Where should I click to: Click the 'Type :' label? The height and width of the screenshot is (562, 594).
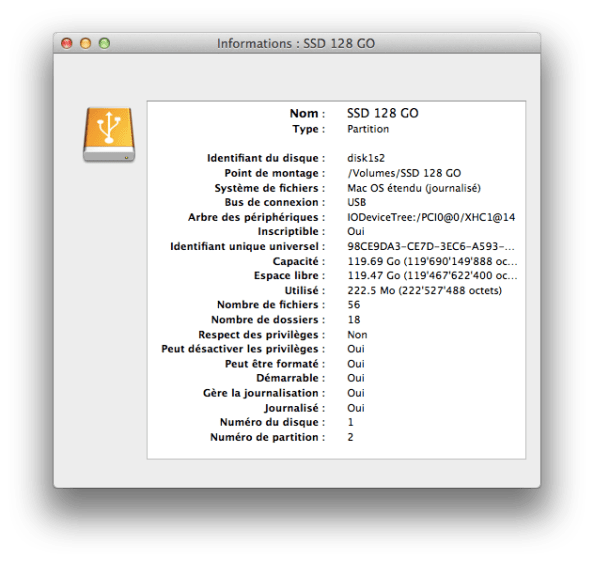(309, 129)
